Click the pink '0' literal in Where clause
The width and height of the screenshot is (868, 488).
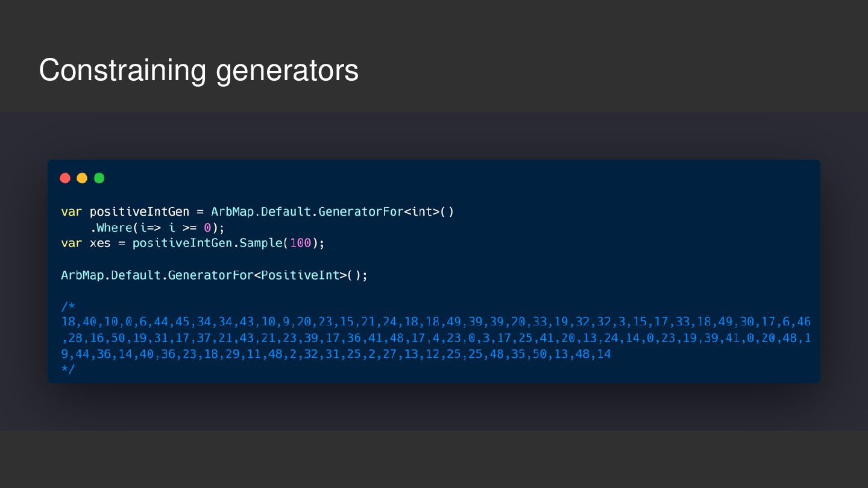pyautogui.click(x=207, y=228)
